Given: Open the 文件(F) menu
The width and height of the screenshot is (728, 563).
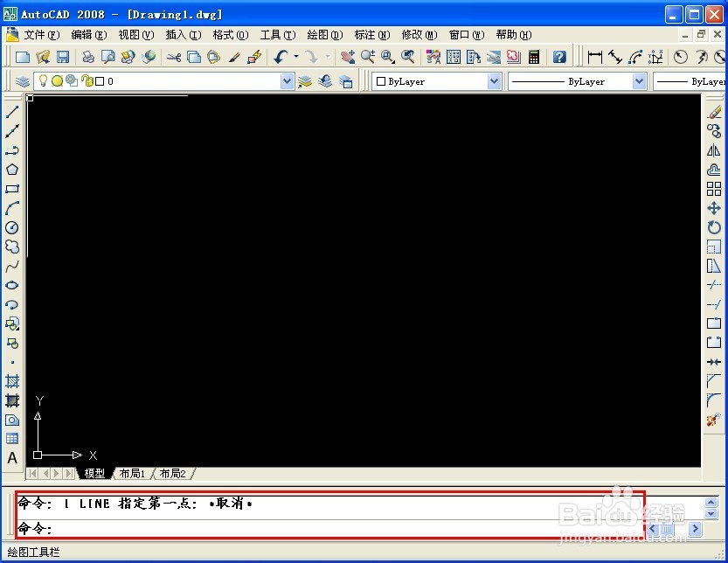Looking at the screenshot, I should (x=42, y=35).
